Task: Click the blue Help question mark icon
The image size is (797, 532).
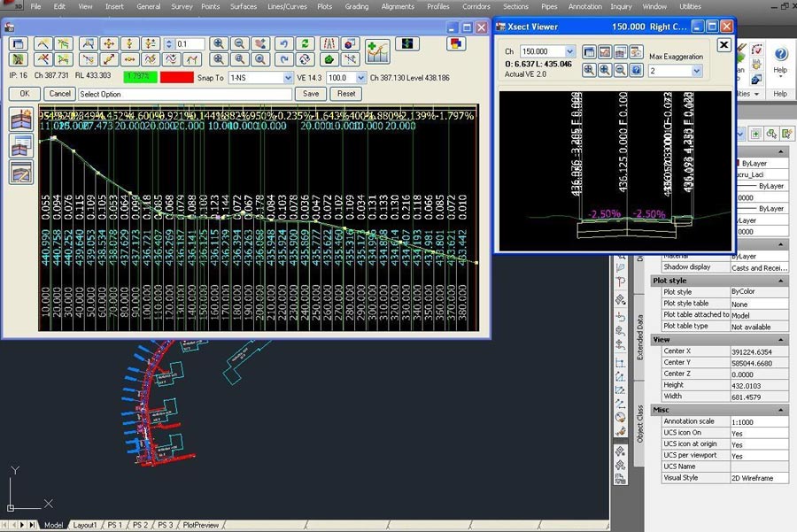Action: coord(779,53)
